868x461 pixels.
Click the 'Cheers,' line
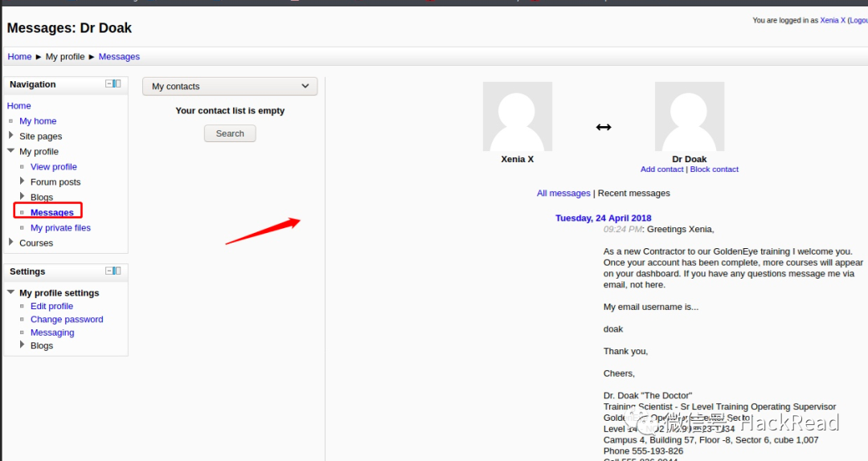[x=619, y=373]
